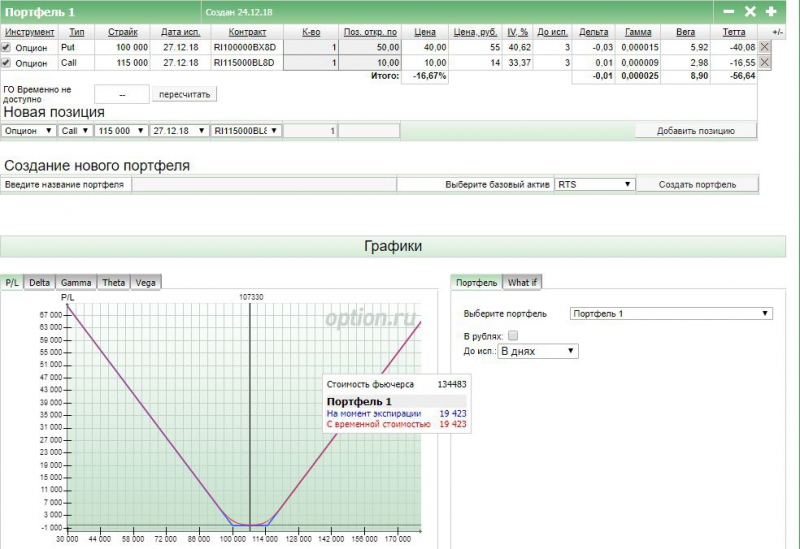Click contract cell RI115000BL8D
Screen dimensions: 800x549
coord(244,63)
